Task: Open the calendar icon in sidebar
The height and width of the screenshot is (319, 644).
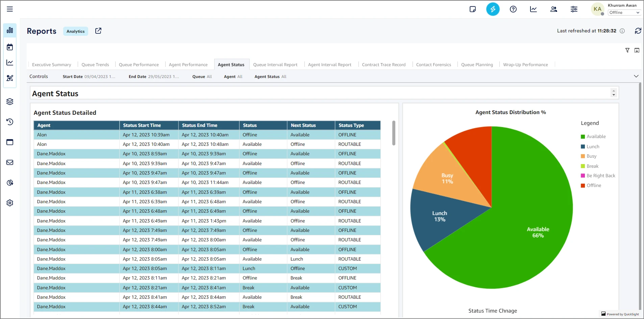Action: (x=10, y=47)
